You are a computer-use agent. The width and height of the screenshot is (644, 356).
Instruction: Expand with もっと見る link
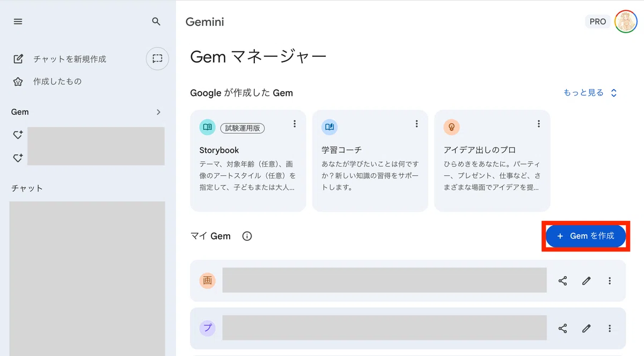click(x=590, y=93)
